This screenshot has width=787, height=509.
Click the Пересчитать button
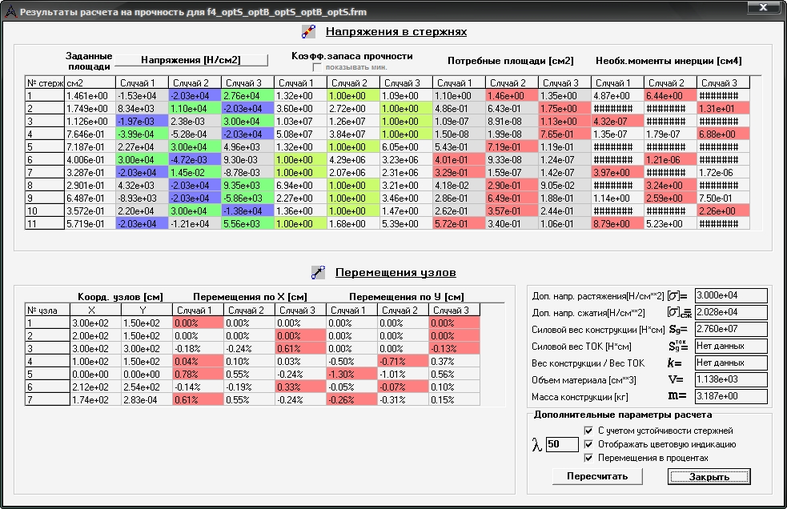tap(597, 476)
